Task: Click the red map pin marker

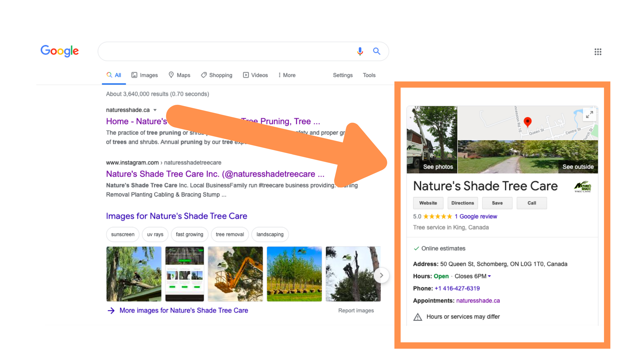Action: coord(528,122)
